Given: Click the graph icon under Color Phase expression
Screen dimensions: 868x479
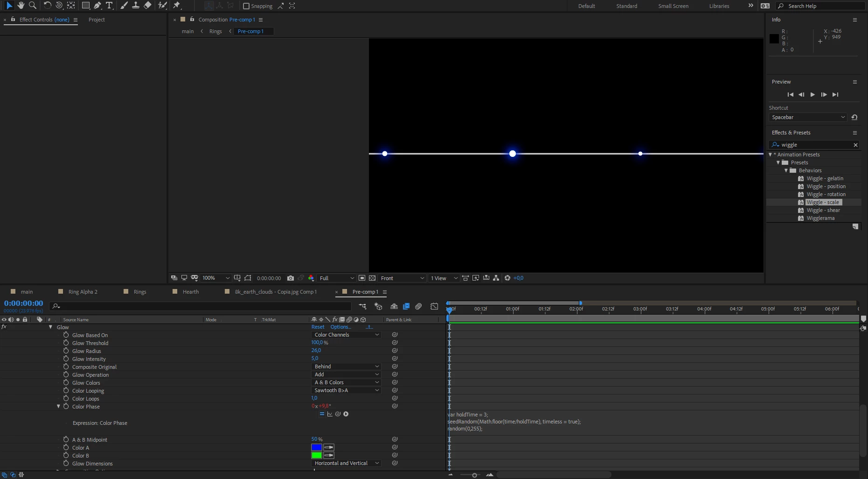Looking at the screenshot, I should (x=330, y=414).
